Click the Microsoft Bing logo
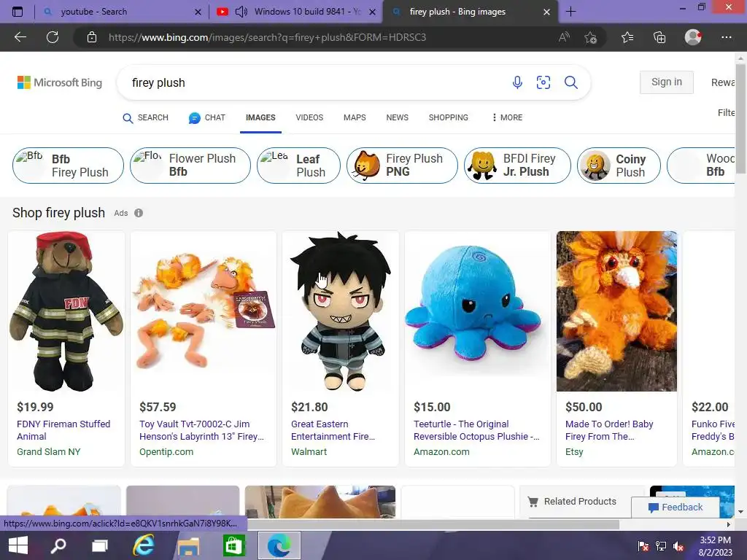Viewport: 747px width, 560px height. coord(60,82)
